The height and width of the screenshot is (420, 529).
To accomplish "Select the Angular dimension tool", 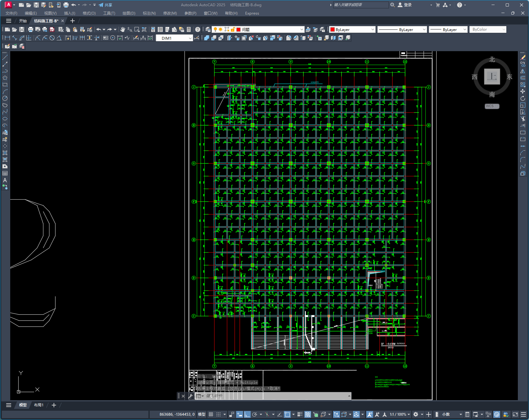I will coord(59,38).
